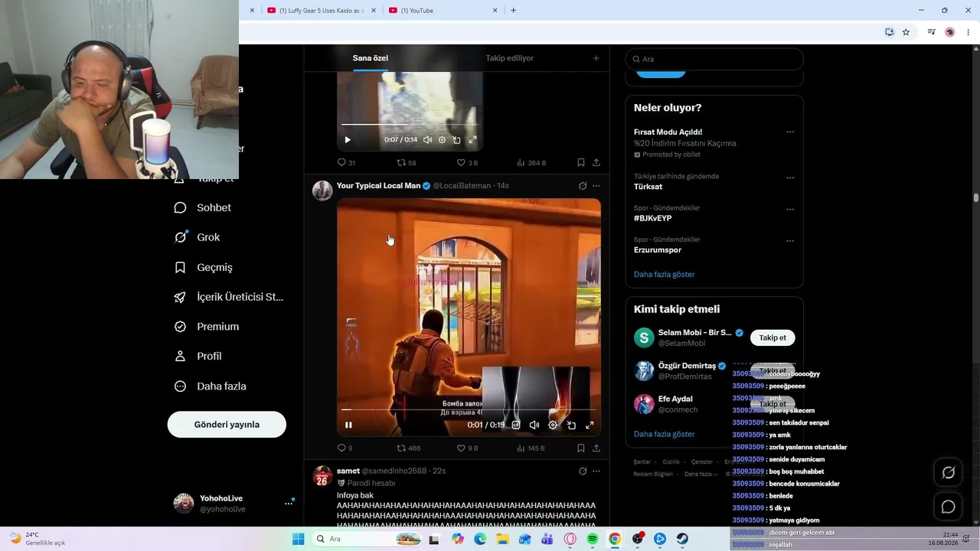Open settings gear on the 0:14 video
This screenshot has width=980, height=551.
[x=442, y=140]
